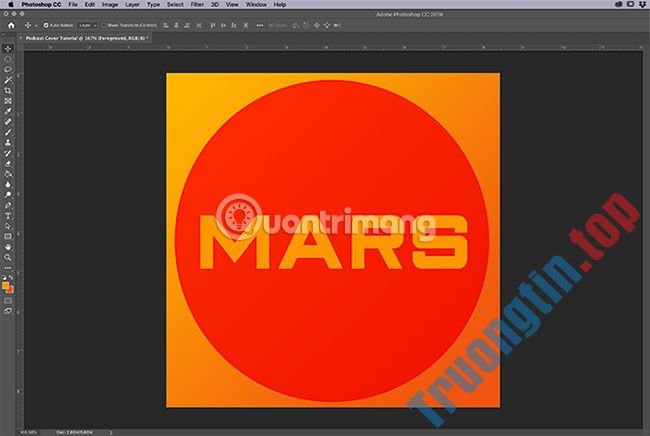
Task: Align horizontal centers of layers
Action: pyautogui.click(x=176, y=25)
